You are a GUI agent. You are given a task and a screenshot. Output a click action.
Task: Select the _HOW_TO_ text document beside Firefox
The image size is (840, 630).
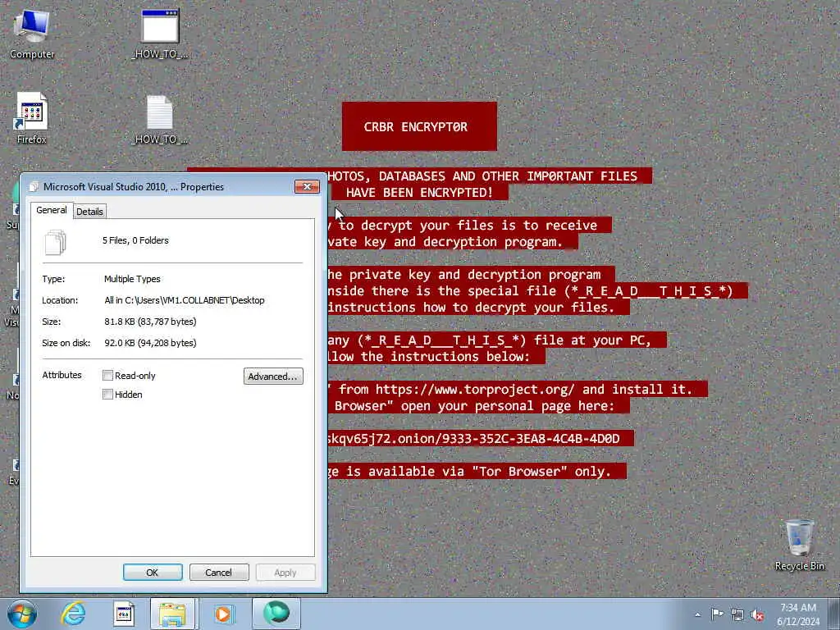(x=160, y=120)
